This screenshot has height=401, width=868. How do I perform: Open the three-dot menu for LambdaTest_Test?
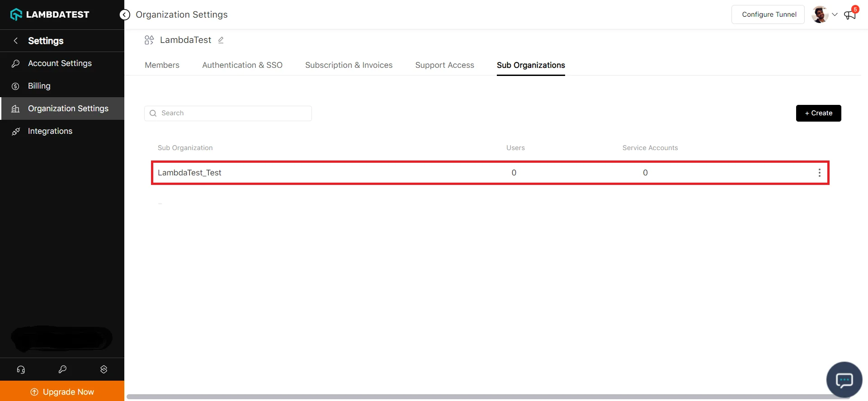(x=819, y=173)
